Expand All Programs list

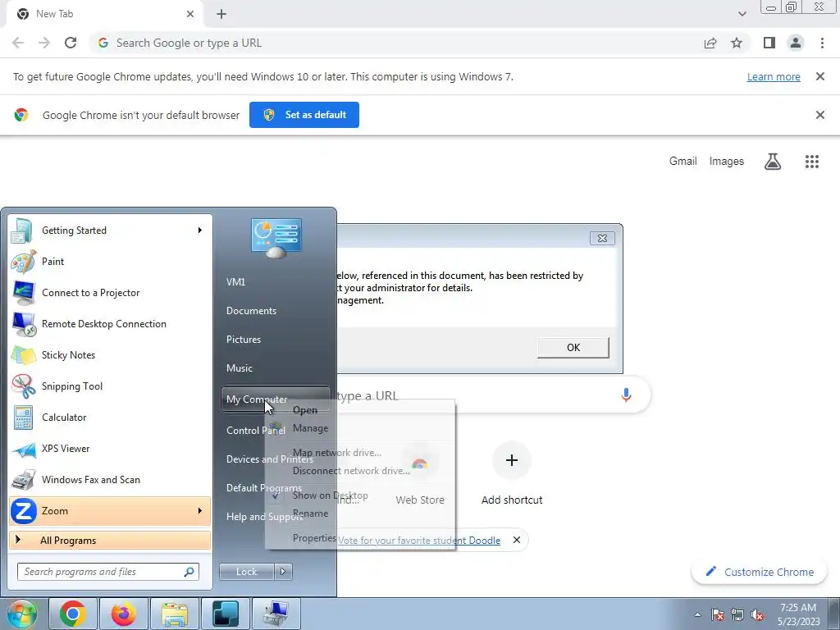(110, 541)
